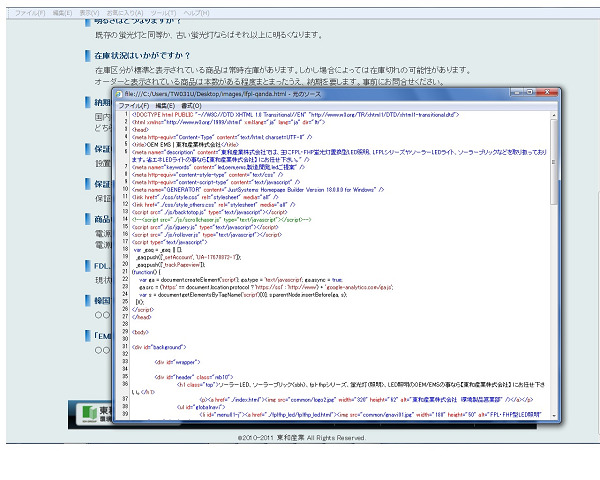Click the script src ./js/jquery.js line
This screenshot has width=600, height=480.
(x=205, y=227)
